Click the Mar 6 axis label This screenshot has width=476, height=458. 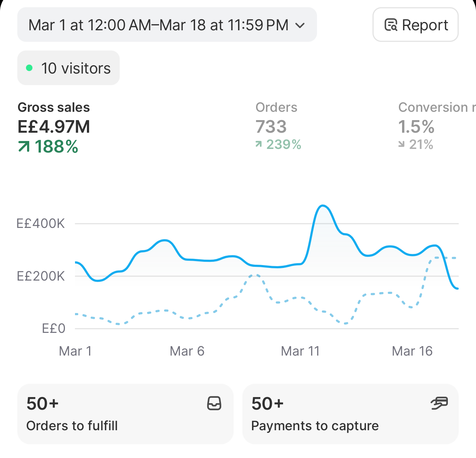coord(187,351)
